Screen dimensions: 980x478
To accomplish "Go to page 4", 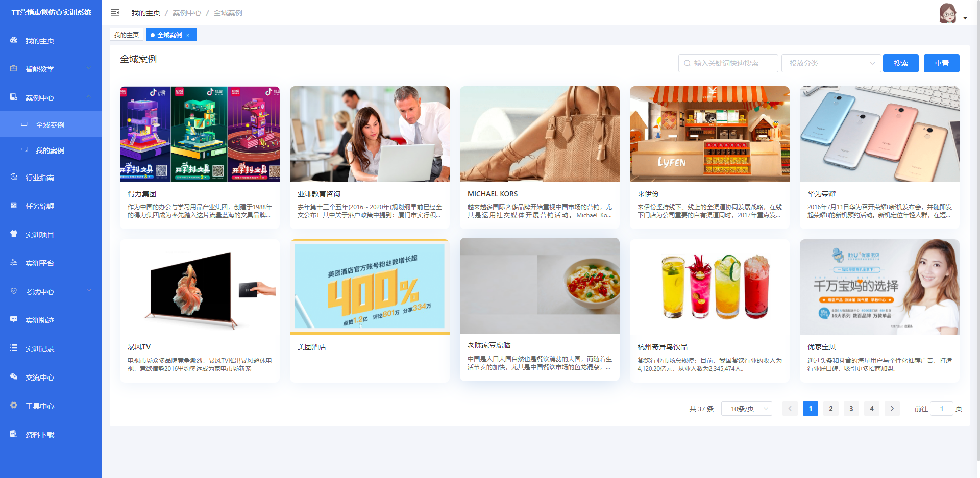I will 871,409.
